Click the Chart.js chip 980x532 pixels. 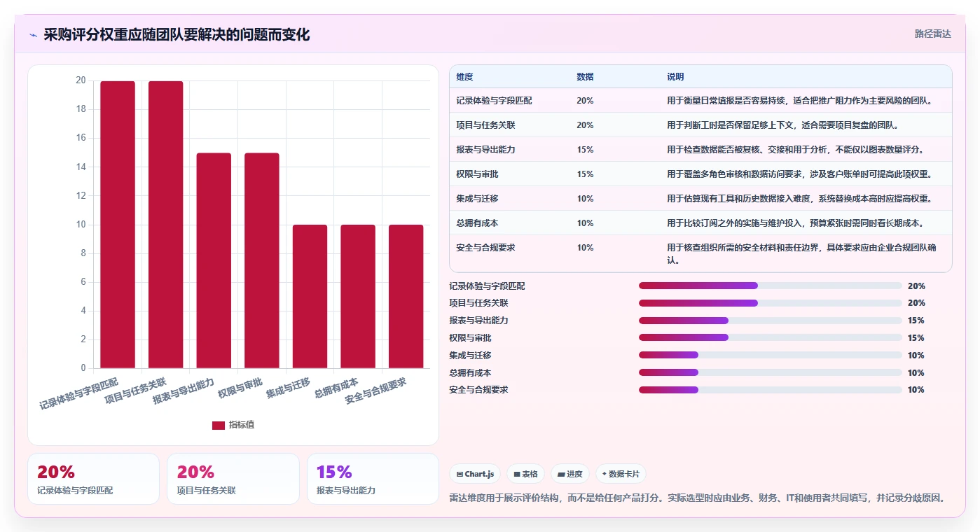(475, 474)
